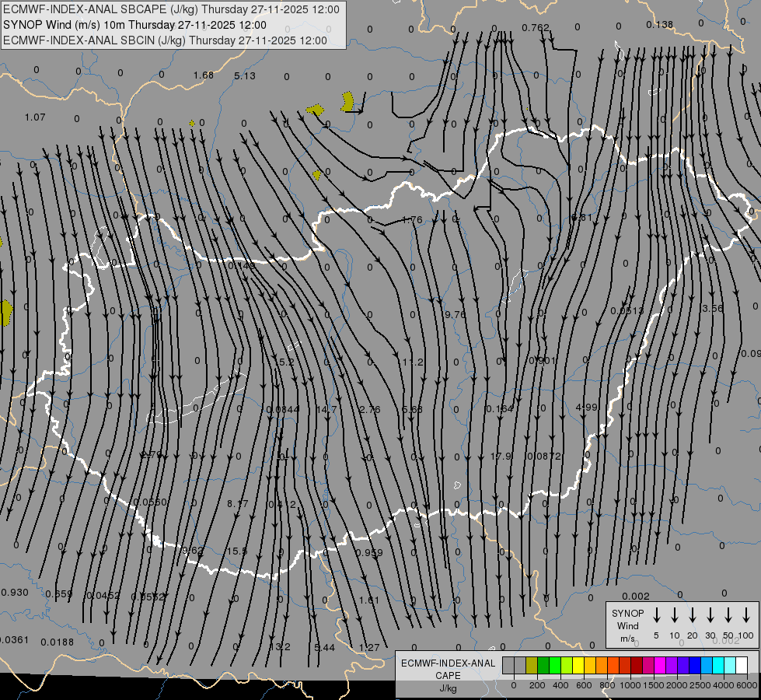The image size is (761, 700).
Task: Click the grid value 0.149
Action: point(241,266)
